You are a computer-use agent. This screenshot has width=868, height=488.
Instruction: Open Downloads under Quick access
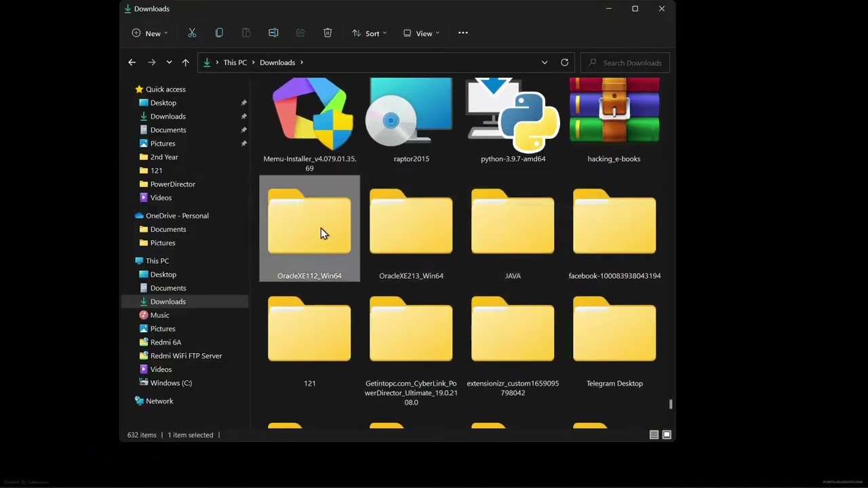click(x=168, y=117)
